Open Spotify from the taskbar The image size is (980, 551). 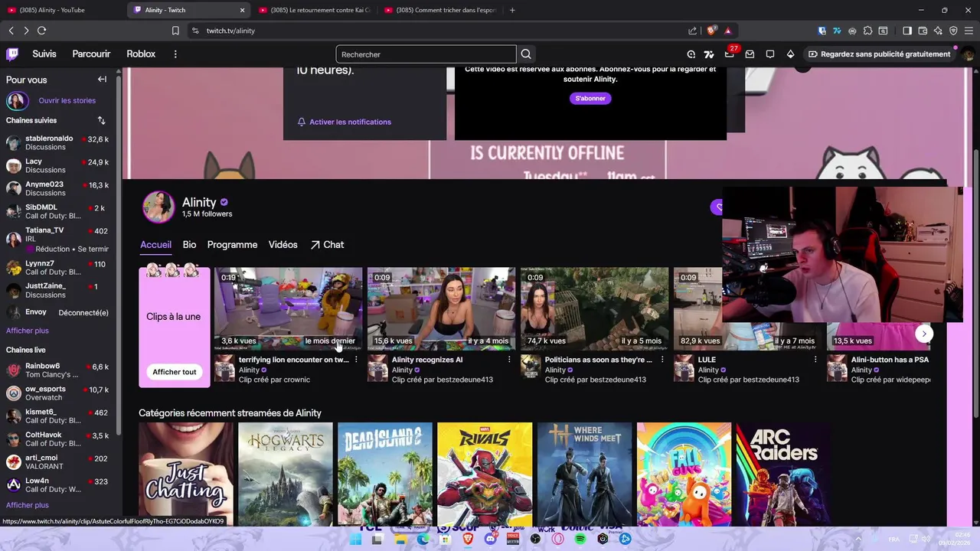click(580, 539)
